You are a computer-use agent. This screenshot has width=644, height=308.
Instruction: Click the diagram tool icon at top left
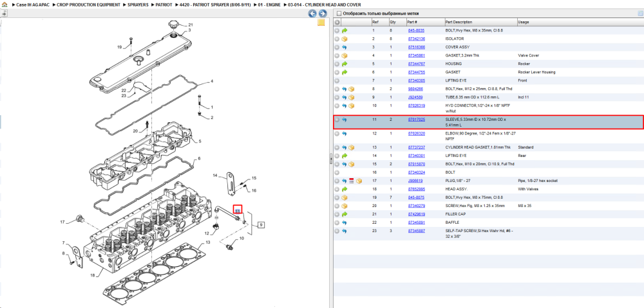pyautogui.click(x=4, y=13)
